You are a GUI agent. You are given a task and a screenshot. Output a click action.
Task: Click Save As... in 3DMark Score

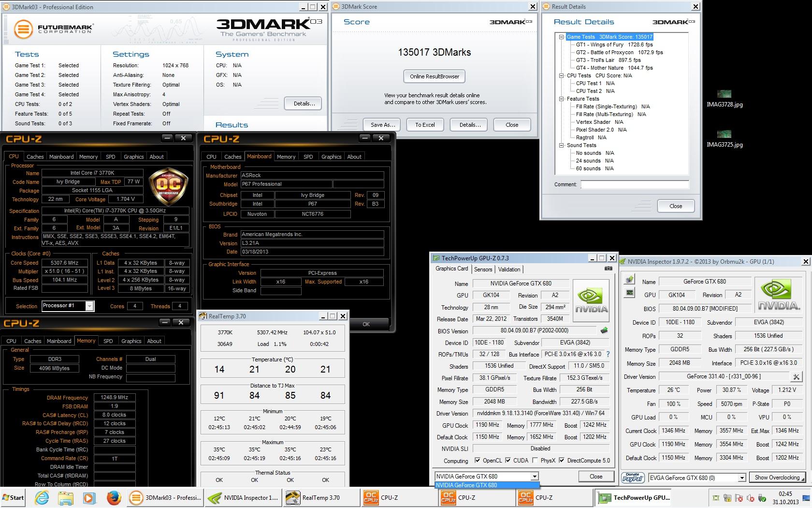pos(382,125)
